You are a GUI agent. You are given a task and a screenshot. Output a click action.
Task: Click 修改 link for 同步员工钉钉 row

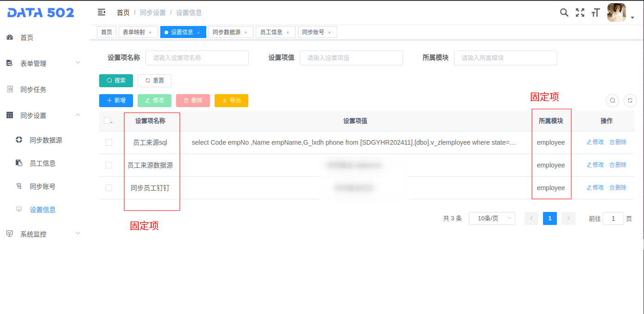(x=595, y=188)
